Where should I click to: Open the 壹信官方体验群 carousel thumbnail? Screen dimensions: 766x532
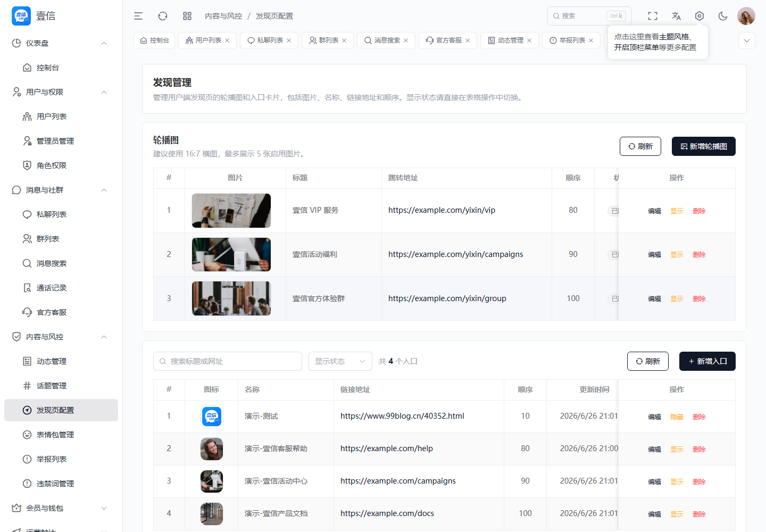click(x=231, y=298)
